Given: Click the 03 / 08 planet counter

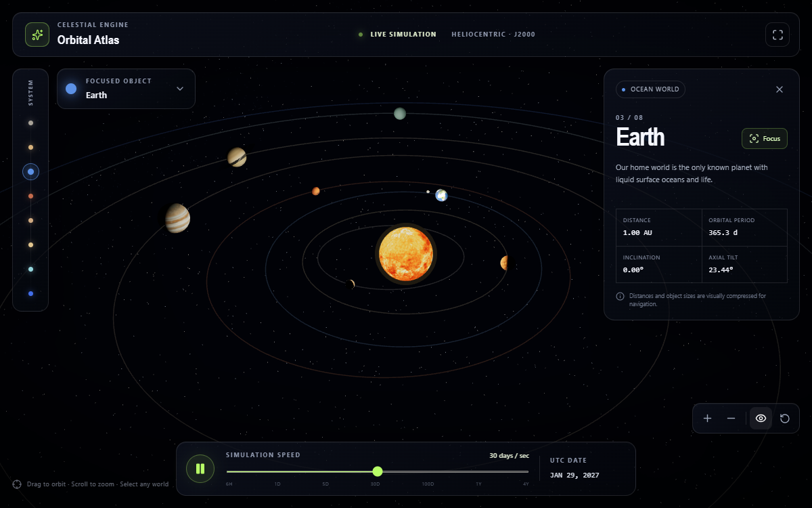Looking at the screenshot, I should (629, 118).
